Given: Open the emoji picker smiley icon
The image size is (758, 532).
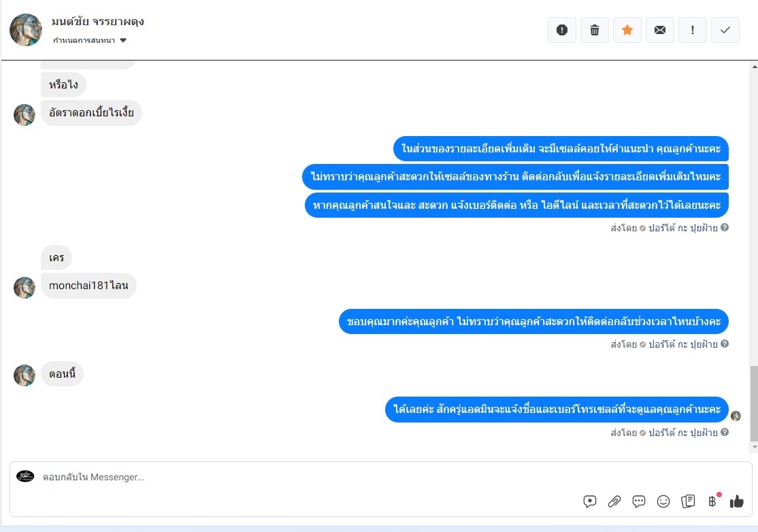Looking at the screenshot, I should [663, 501].
